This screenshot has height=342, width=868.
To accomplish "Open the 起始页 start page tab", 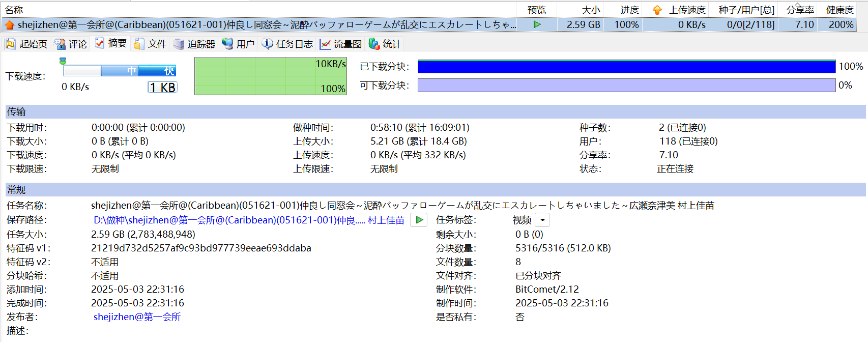I will (26, 44).
